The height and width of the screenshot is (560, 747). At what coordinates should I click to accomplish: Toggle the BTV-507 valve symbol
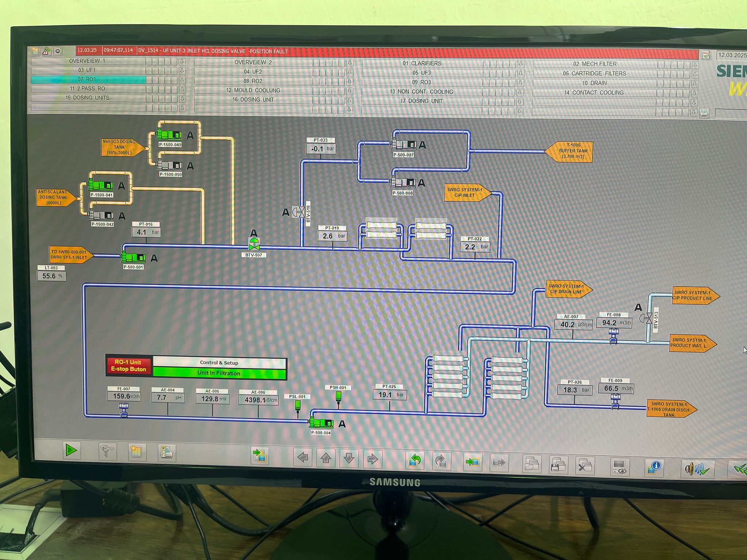pyautogui.click(x=254, y=244)
